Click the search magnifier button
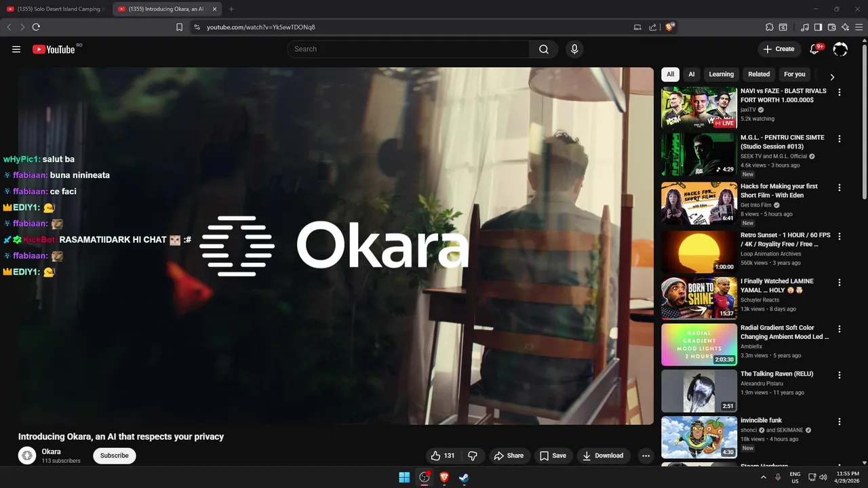Image resolution: width=868 pixels, height=488 pixels. [x=544, y=49]
